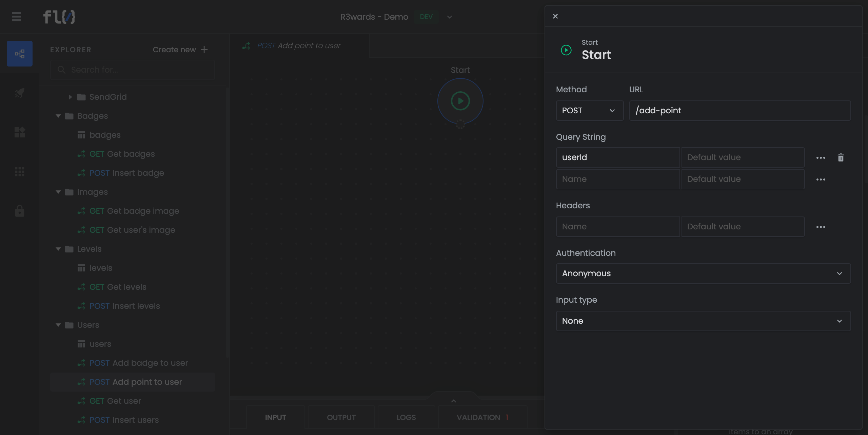Select POST Add point to user flow
Image resolution: width=868 pixels, height=435 pixels.
tap(133, 382)
